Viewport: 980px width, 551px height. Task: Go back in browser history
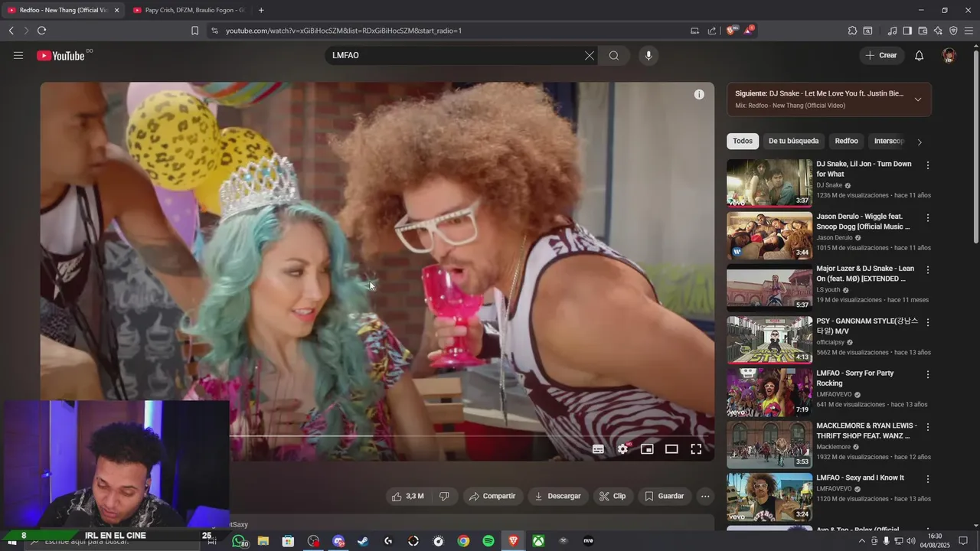coord(11,31)
